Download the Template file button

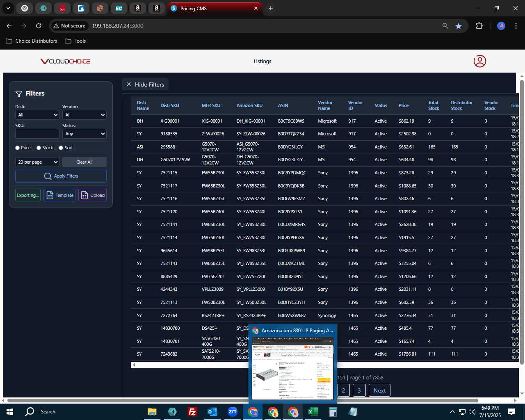(x=59, y=195)
